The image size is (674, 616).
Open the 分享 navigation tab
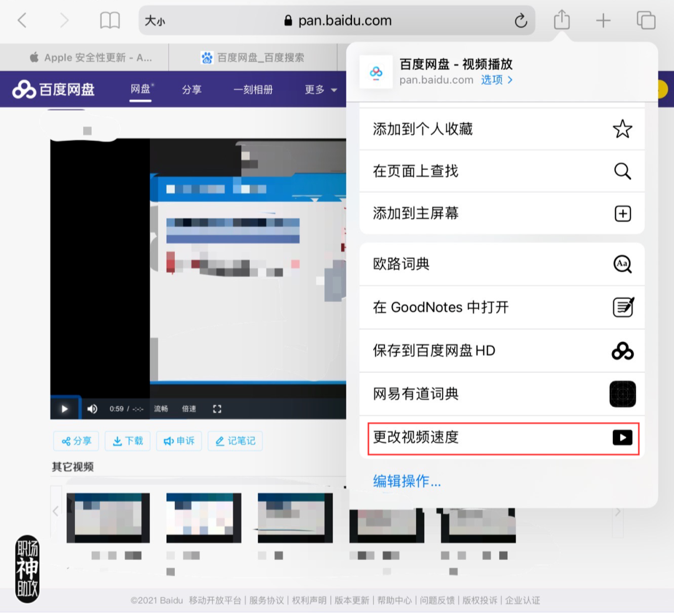pyautogui.click(x=192, y=89)
